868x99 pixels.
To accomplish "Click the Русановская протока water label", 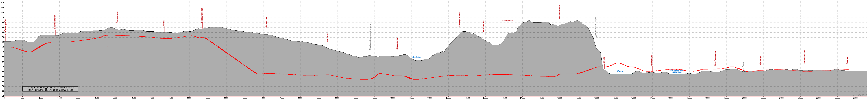I will pyautogui.click(x=677, y=71).
